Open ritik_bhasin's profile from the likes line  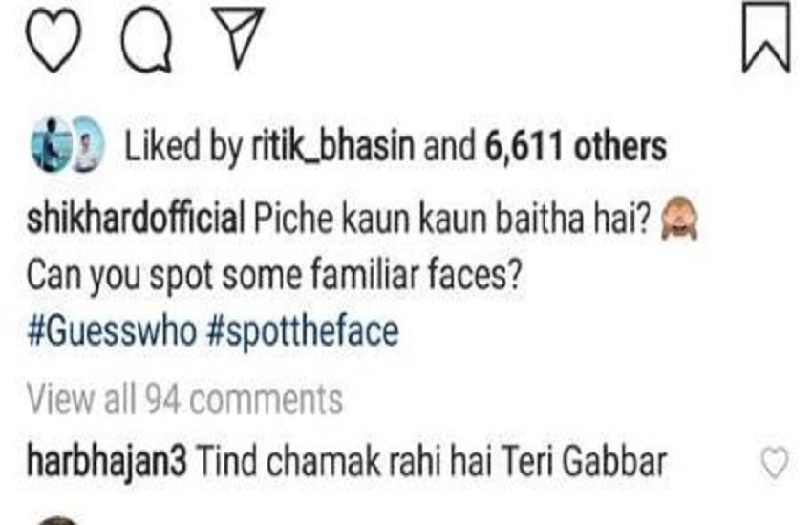(328, 148)
